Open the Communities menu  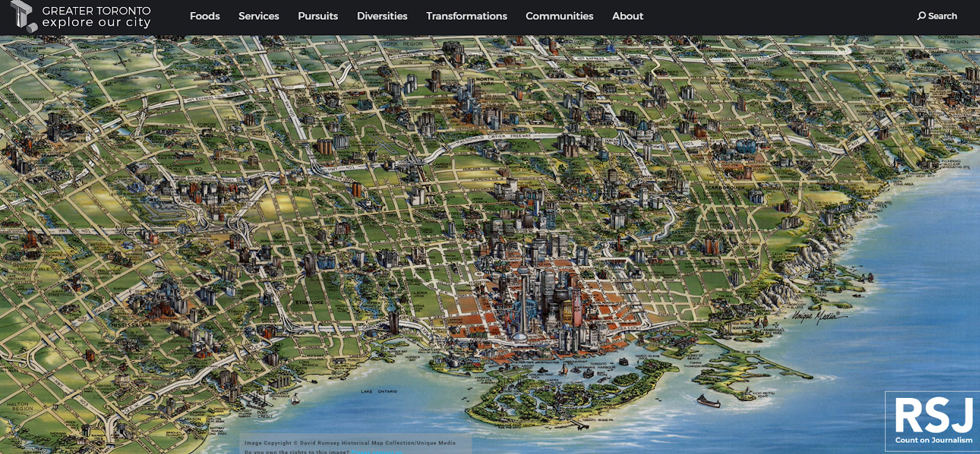coord(559,16)
